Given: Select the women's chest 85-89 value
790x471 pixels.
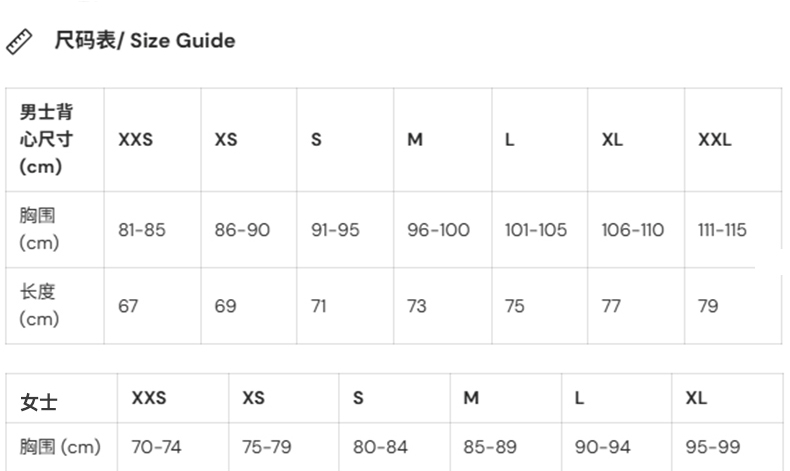Looking at the screenshot, I should point(489,447).
